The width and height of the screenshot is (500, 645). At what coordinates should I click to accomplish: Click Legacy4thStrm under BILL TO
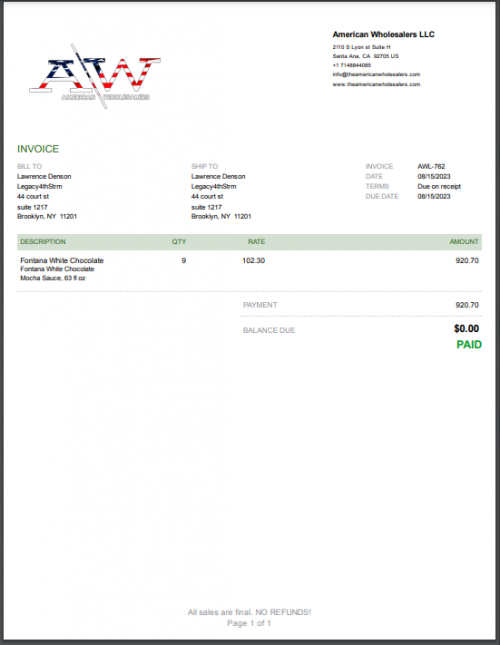(39, 186)
